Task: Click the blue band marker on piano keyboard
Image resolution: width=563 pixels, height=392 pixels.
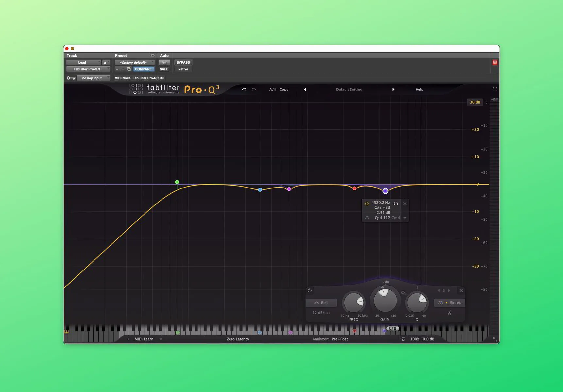Action: [x=260, y=332]
